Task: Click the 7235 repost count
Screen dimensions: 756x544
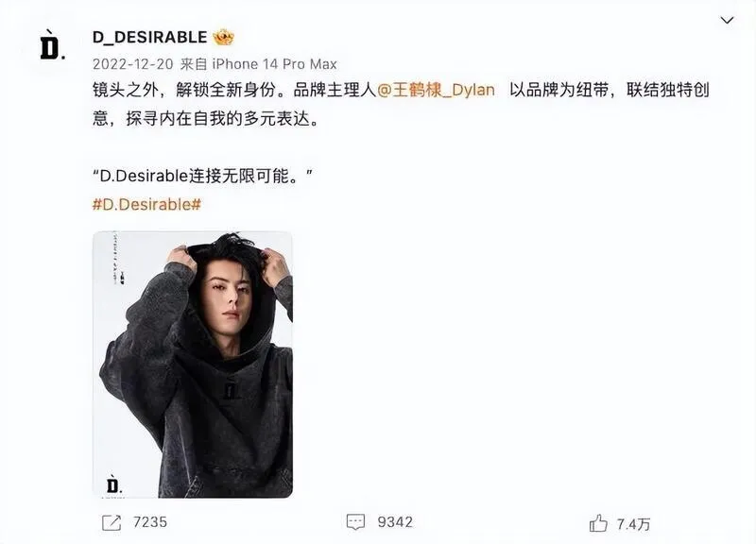Action: pos(150,522)
